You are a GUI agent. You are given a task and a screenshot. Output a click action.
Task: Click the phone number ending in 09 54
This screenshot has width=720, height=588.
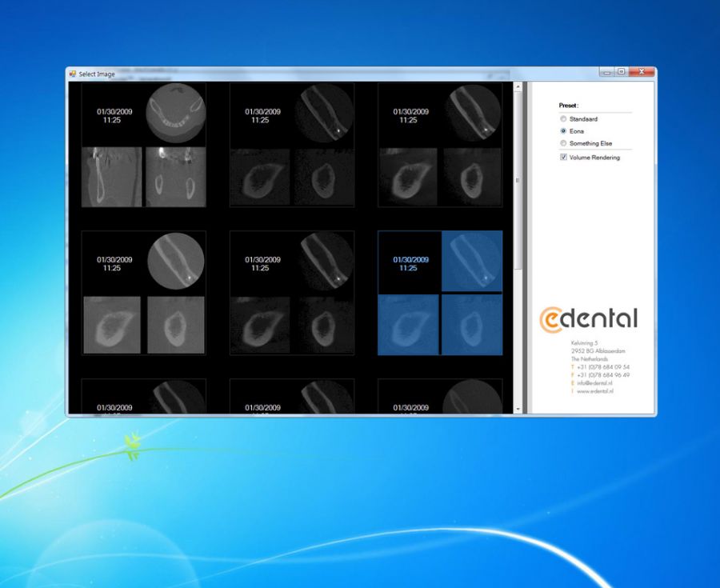(x=603, y=366)
